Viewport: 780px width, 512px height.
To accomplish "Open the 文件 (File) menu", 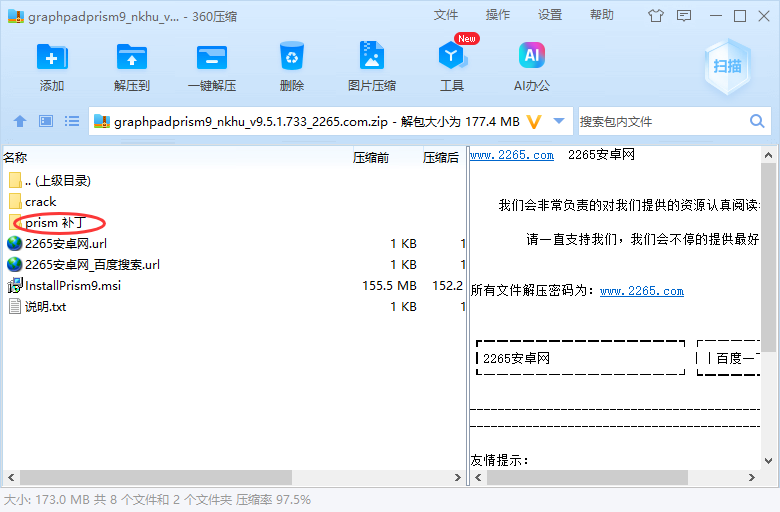I will 445,15.
